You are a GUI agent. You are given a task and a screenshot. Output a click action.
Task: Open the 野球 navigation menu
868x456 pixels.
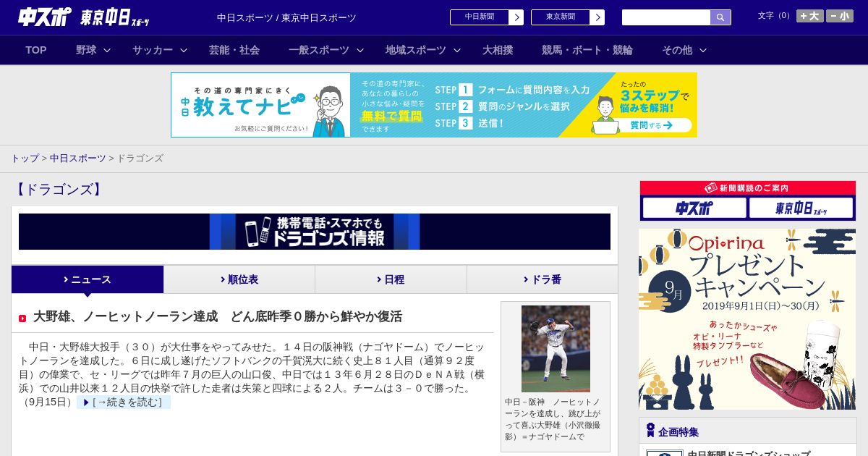86,50
